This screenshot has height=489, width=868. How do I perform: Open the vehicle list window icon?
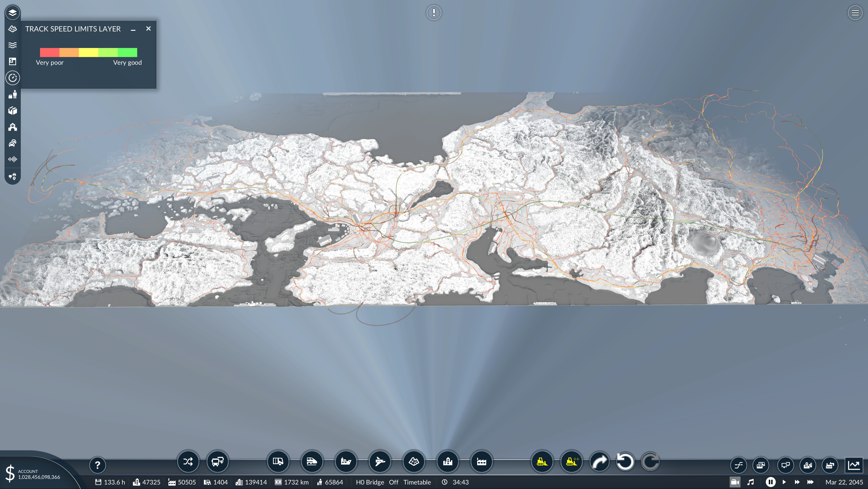pos(761,465)
